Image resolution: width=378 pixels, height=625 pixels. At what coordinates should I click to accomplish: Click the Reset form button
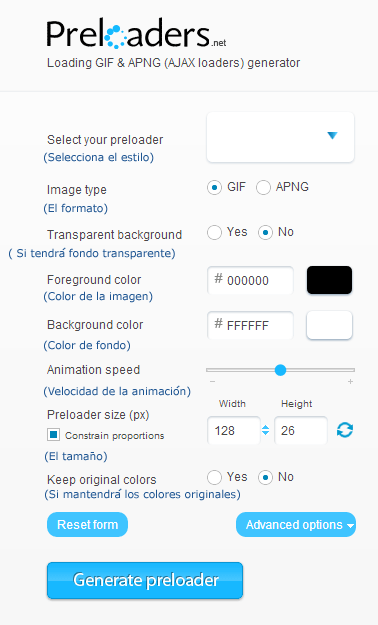point(87,525)
